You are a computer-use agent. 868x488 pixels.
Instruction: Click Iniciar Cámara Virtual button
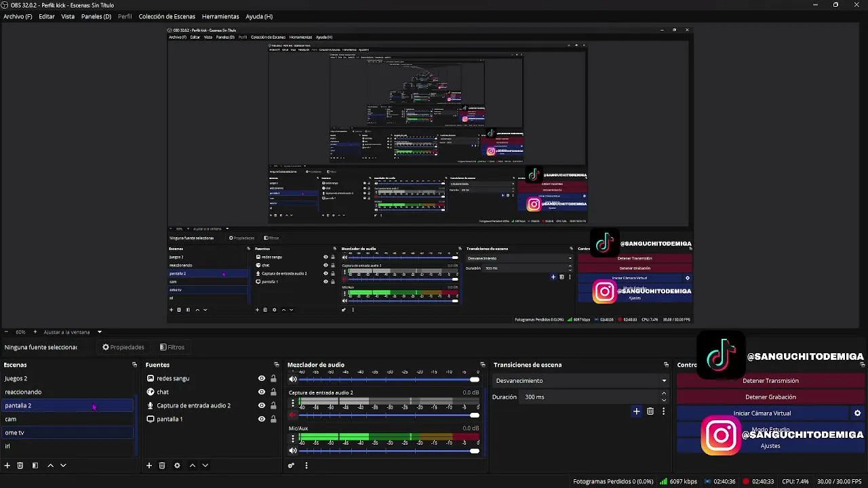click(762, 413)
